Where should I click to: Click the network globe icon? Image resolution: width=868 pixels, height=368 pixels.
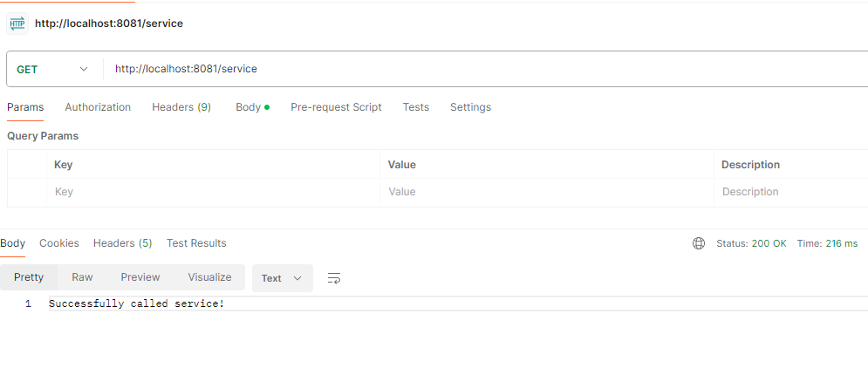tap(698, 243)
